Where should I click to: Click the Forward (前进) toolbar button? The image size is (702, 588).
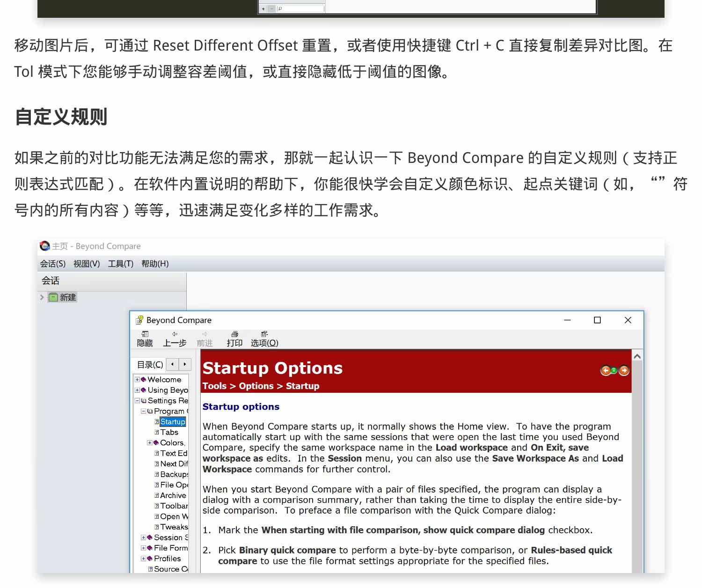coord(205,339)
